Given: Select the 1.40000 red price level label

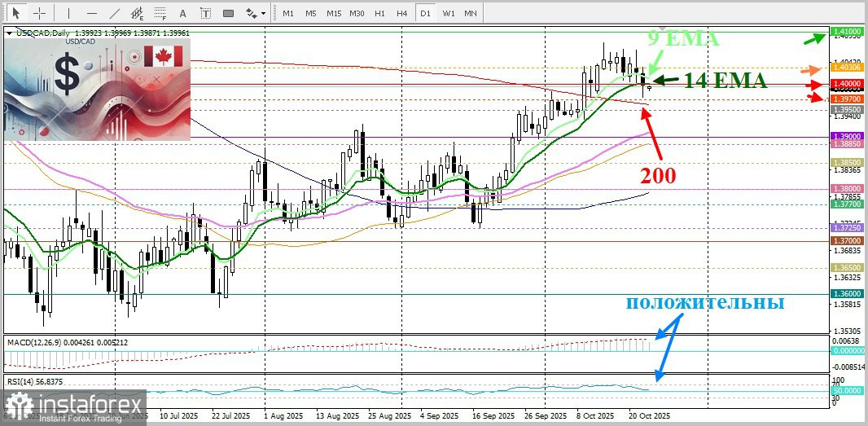Looking at the screenshot, I should 847,83.
